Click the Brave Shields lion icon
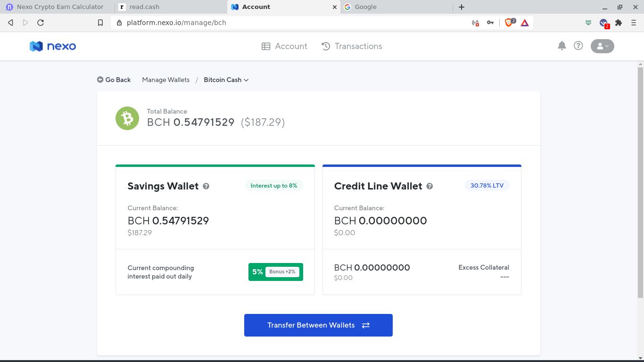644x362 pixels. click(509, 22)
